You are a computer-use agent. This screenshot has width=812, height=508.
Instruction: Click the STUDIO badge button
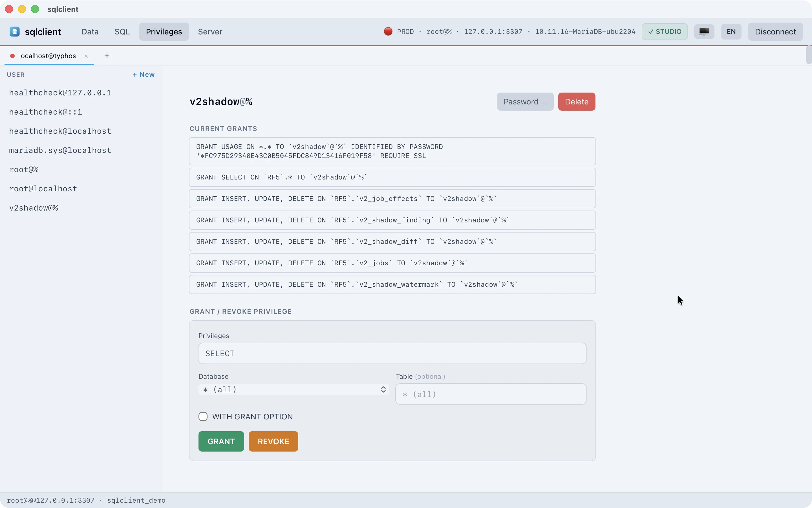tap(665, 32)
